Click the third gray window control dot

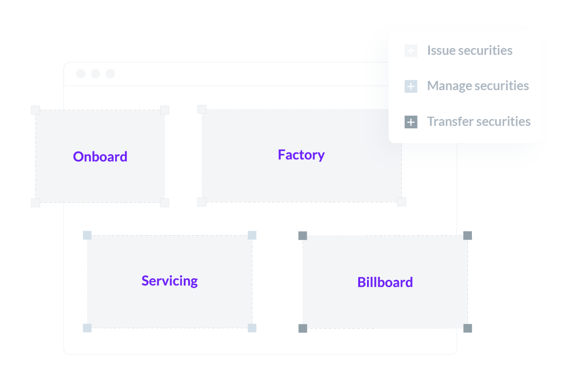(110, 73)
